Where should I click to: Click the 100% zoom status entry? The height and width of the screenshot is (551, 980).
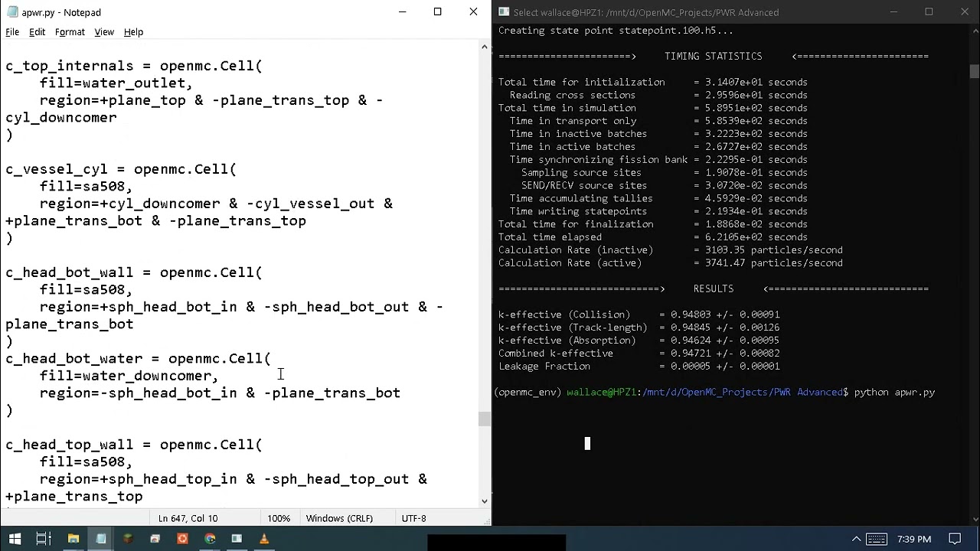279,518
